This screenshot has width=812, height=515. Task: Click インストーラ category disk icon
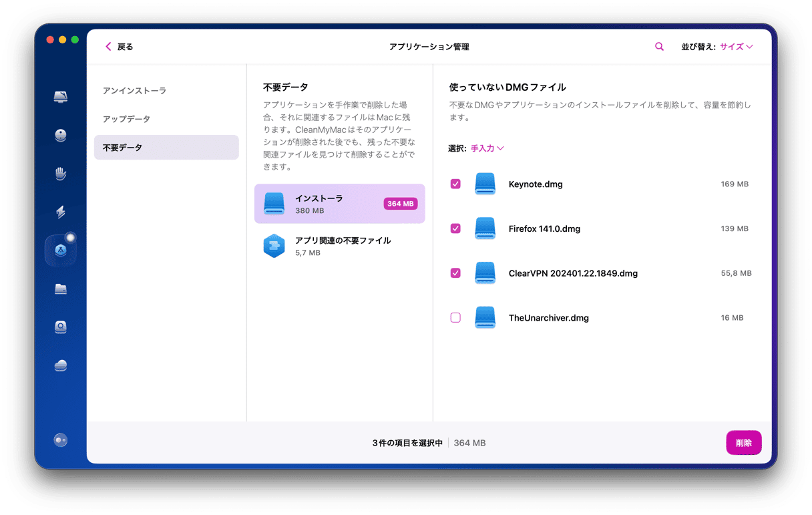pos(274,204)
